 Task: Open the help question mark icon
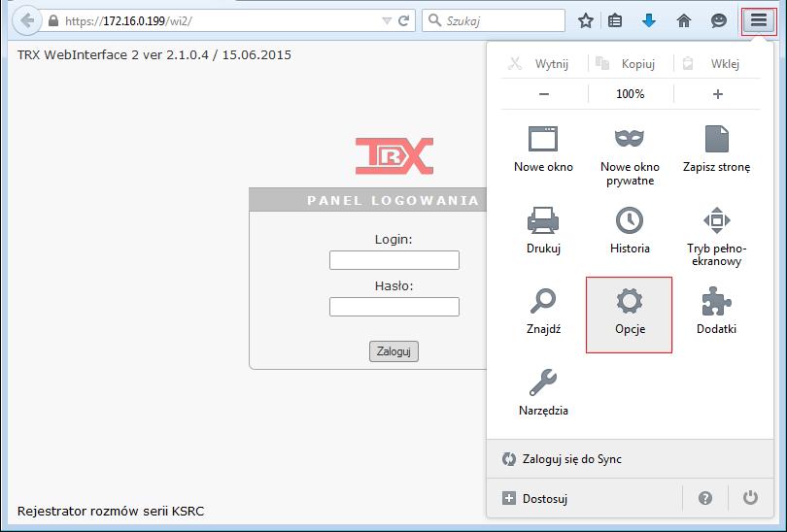tap(705, 498)
